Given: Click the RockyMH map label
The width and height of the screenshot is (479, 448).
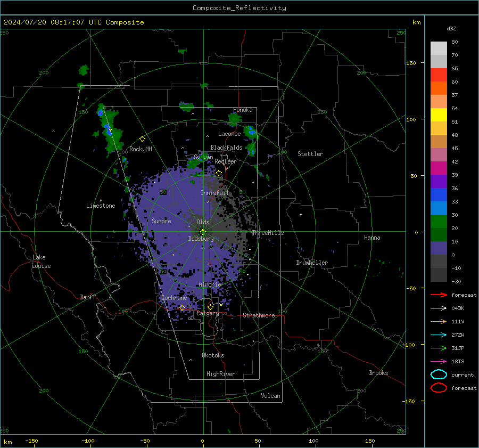Looking at the screenshot, I should point(141,149).
